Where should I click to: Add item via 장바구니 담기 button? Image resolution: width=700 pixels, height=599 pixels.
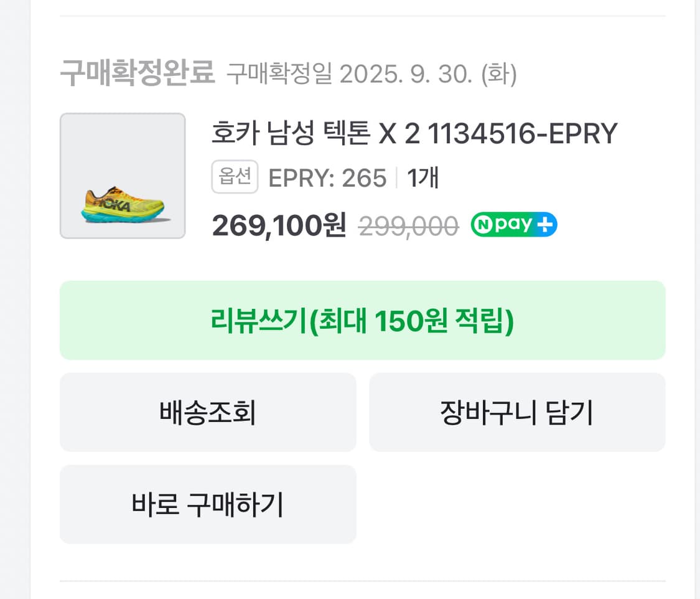[x=516, y=412]
